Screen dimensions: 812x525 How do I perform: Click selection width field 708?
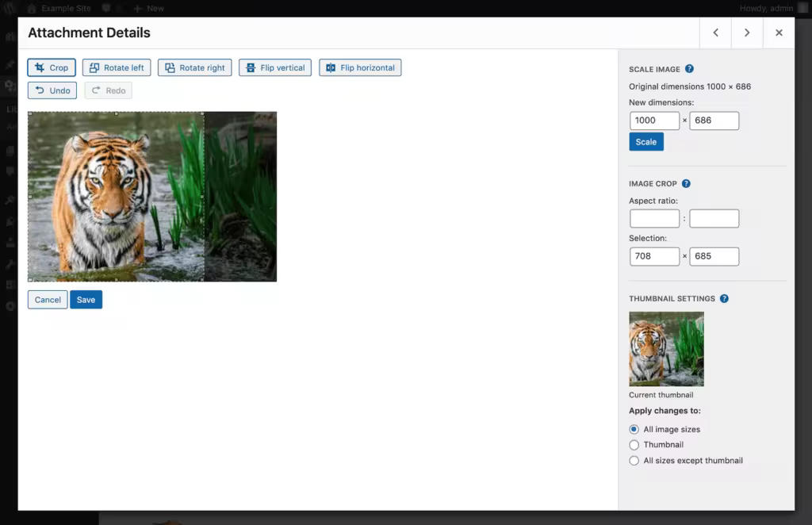coord(654,256)
